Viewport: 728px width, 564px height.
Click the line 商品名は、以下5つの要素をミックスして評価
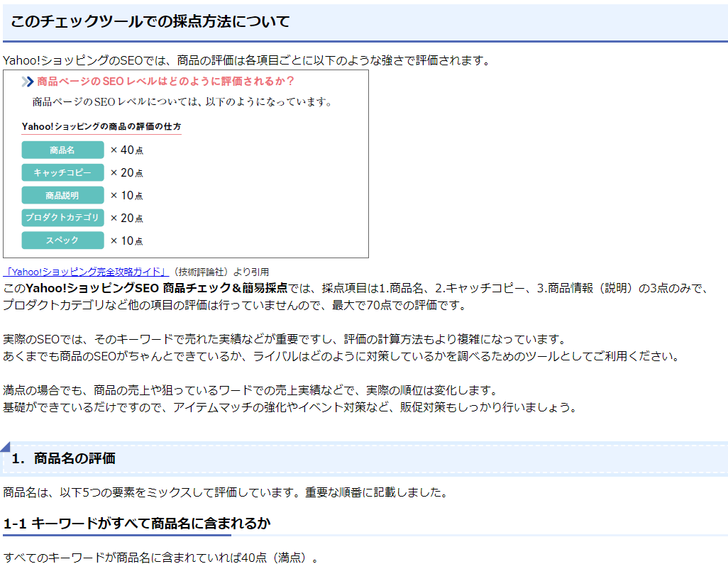click(226, 492)
